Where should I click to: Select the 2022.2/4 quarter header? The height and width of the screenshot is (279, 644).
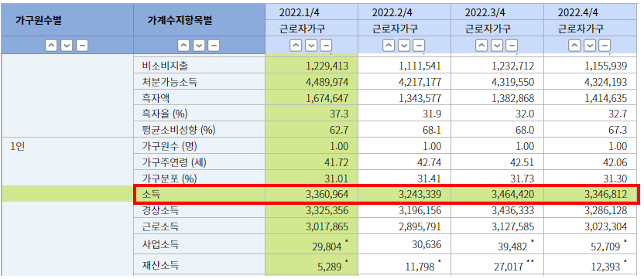(392, 12)
